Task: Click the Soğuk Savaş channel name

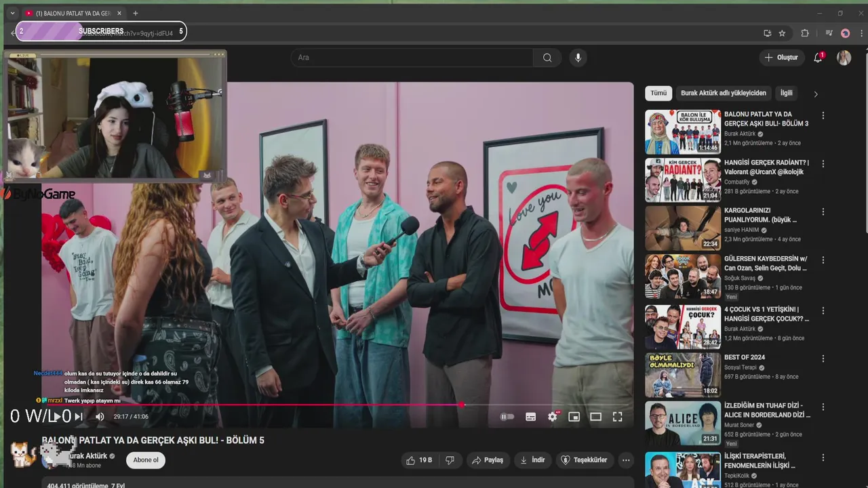Action: [741, 278]
